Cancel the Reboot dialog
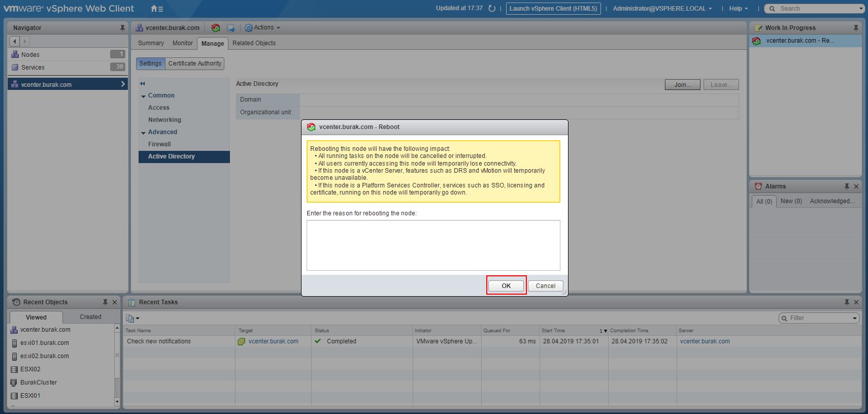This screenshot has height=414, width=868. click(x=546, y=286)
